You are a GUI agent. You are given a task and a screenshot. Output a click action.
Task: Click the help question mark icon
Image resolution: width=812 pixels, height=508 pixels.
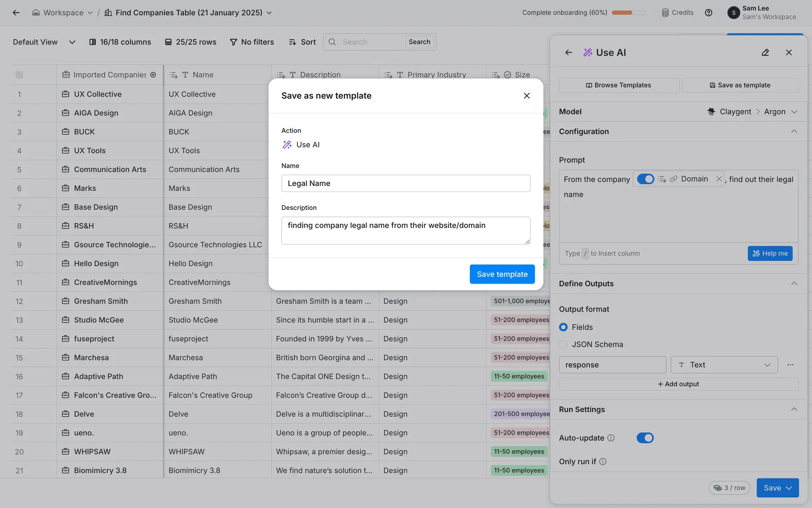[708, 13]
